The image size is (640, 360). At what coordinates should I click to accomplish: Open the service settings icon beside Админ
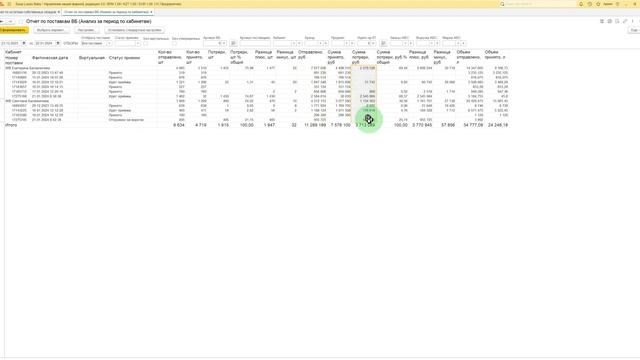[618, 4]
